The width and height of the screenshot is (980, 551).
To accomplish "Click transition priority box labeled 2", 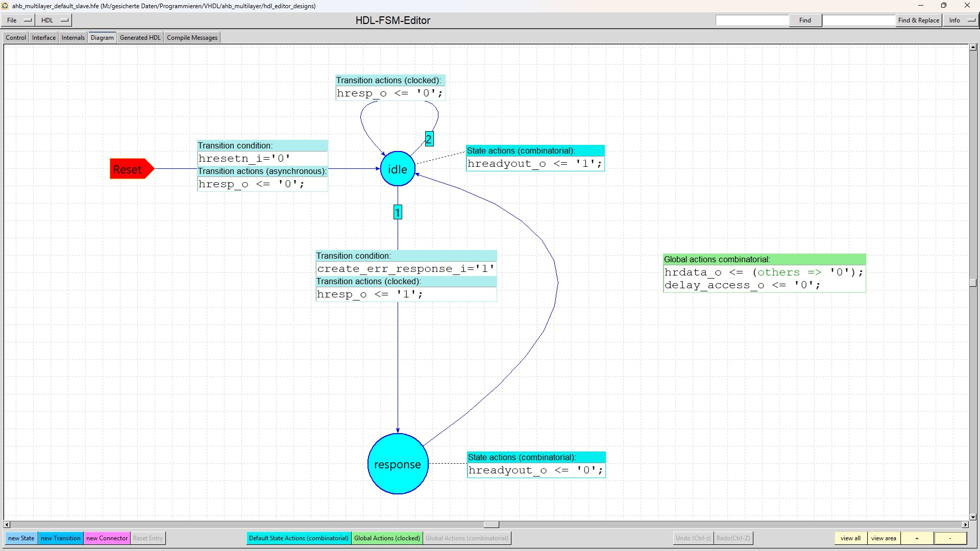I will (x=429, y=139).
